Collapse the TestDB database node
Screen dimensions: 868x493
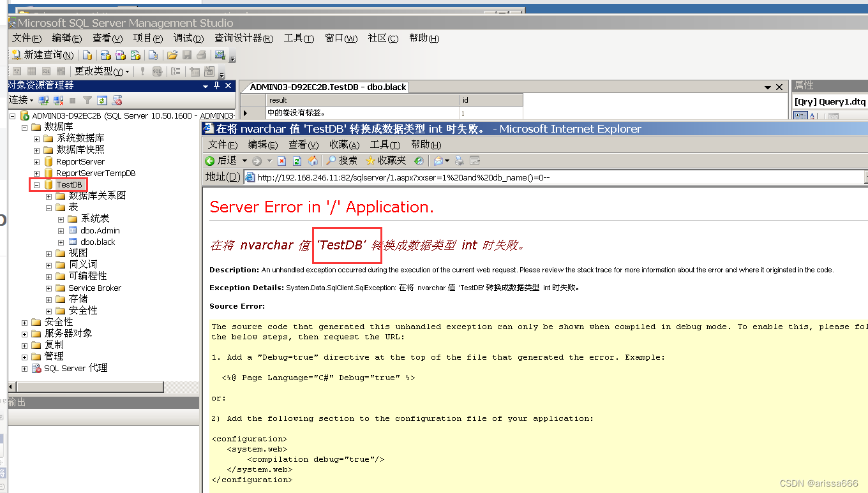click(36, 184)
